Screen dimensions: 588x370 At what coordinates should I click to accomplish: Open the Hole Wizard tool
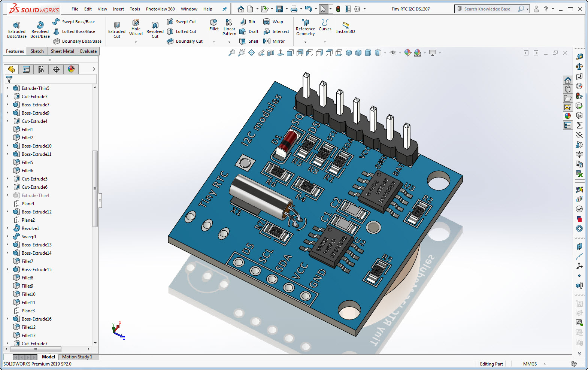[x=136, y=27]
